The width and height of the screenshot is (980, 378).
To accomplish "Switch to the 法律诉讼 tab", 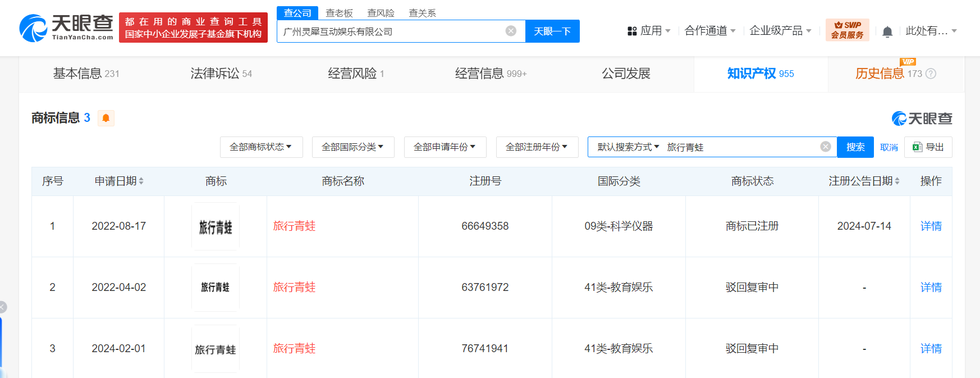I will point(221,74).
